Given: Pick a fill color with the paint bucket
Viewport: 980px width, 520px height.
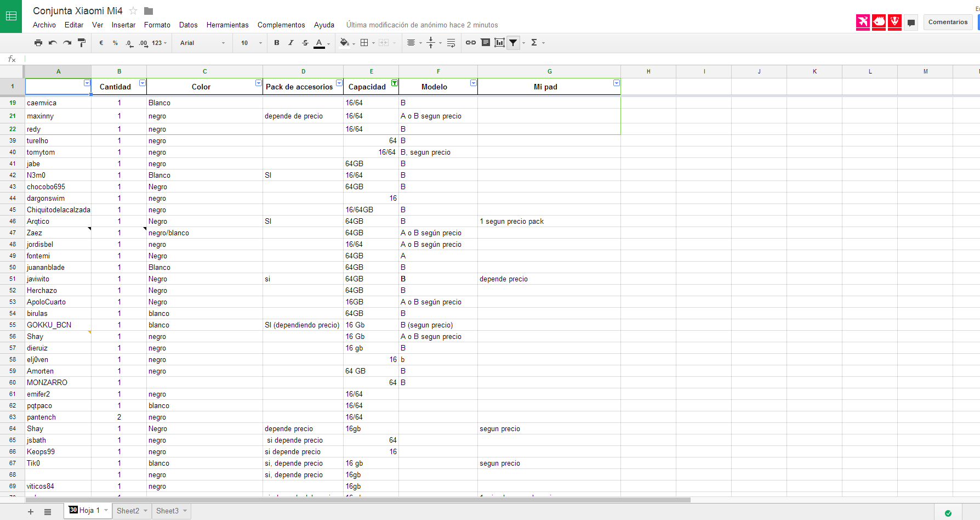Looking at the screenshot, I should click(344, 43).
